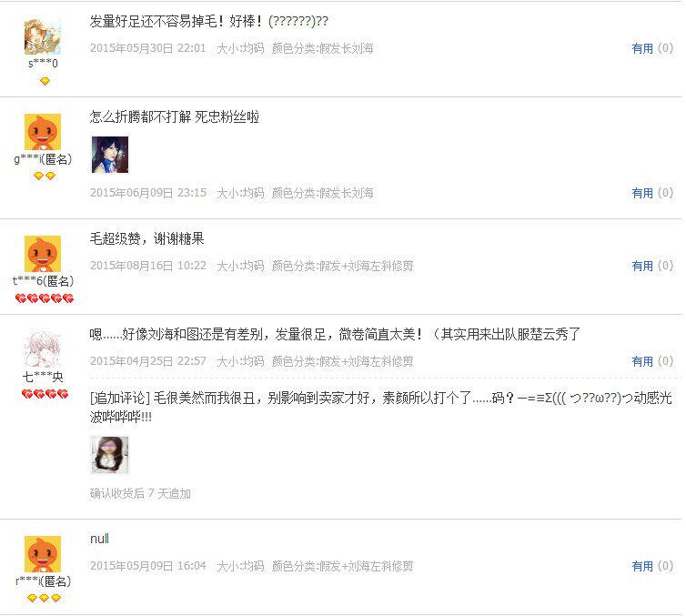Viewport: 686px width, 616px height.
Task: Open follow-up review photo with glasses
Action: click(110, 455)
